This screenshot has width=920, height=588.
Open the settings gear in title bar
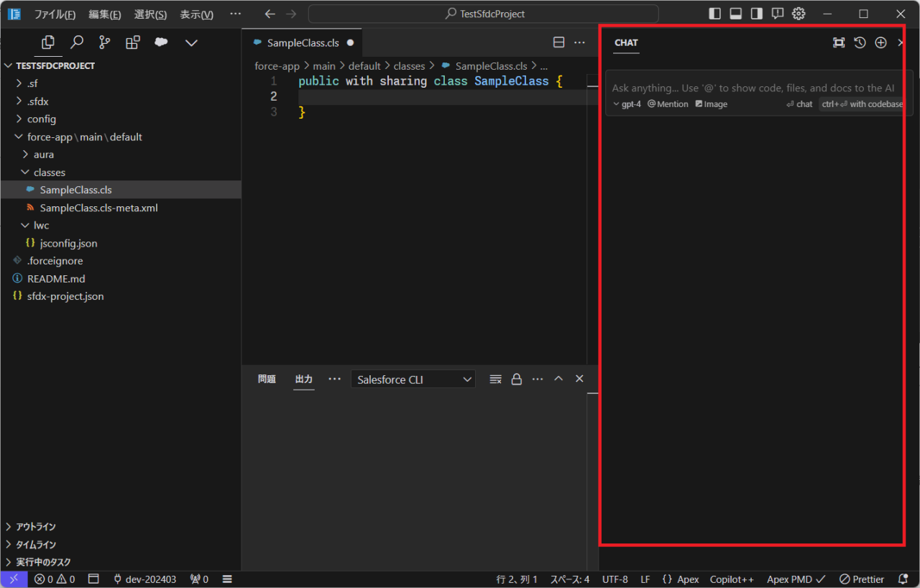[798, 14]
